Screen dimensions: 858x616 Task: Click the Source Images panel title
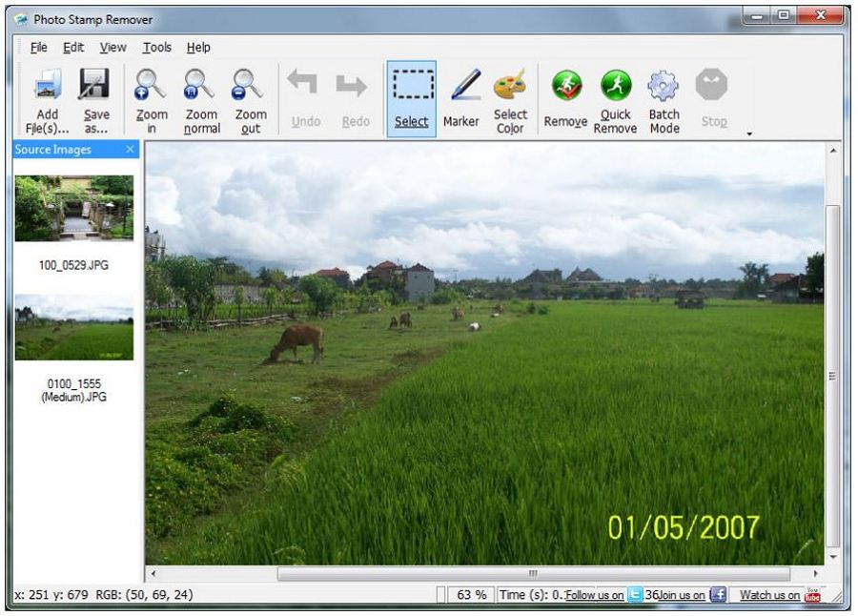(53, 150)
